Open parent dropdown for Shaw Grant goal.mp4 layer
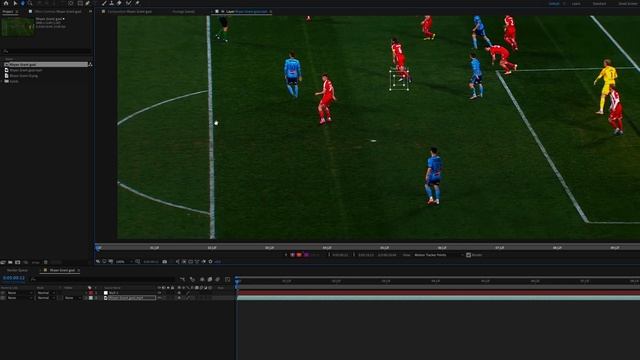This screenshot has height=360, width=640. pyautogui.click(x=20, y=298)
